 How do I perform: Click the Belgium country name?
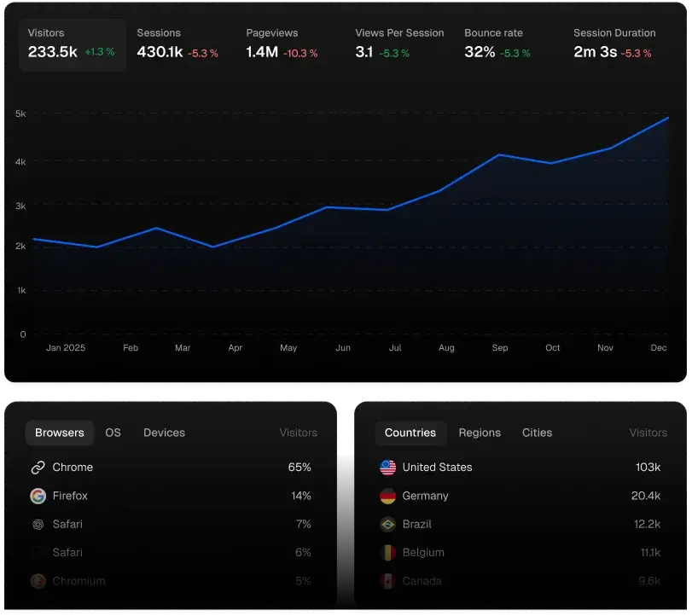[423, 553]
